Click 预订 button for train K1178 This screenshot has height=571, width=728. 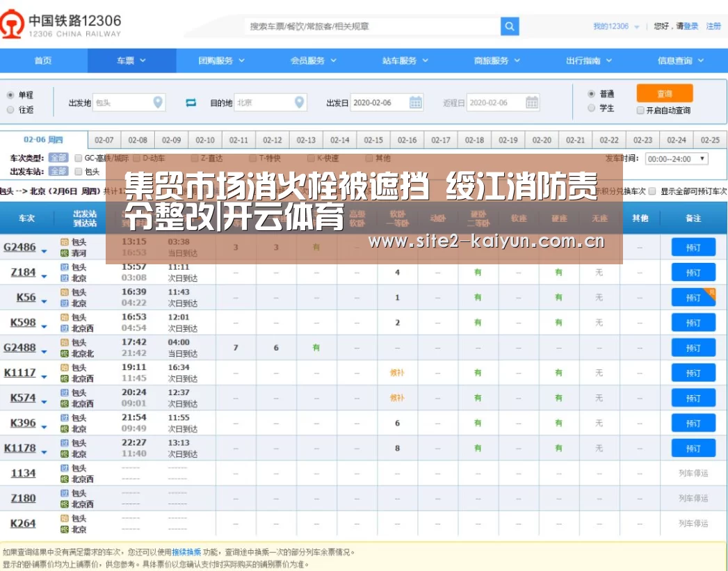coord(693,449)
